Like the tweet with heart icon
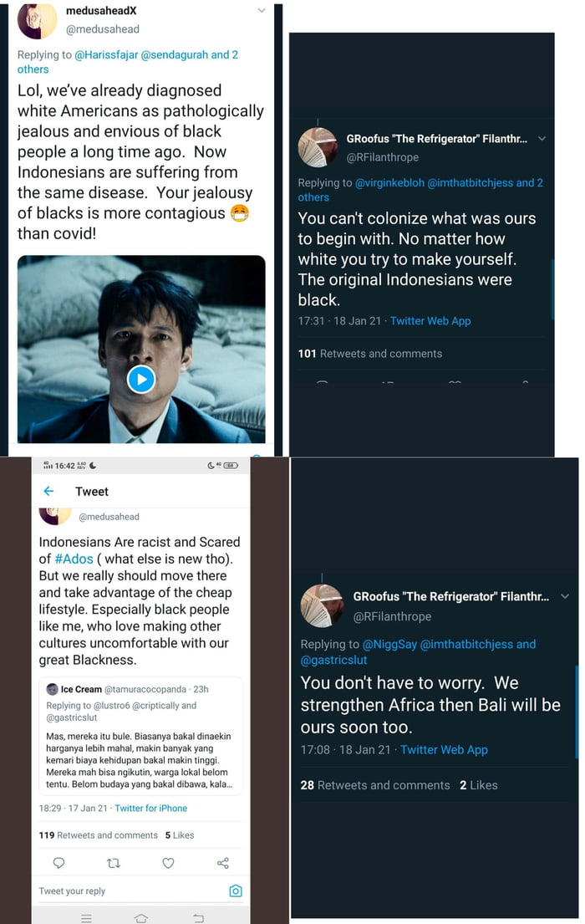The image size is (585, 924). (x=168, y=863)
